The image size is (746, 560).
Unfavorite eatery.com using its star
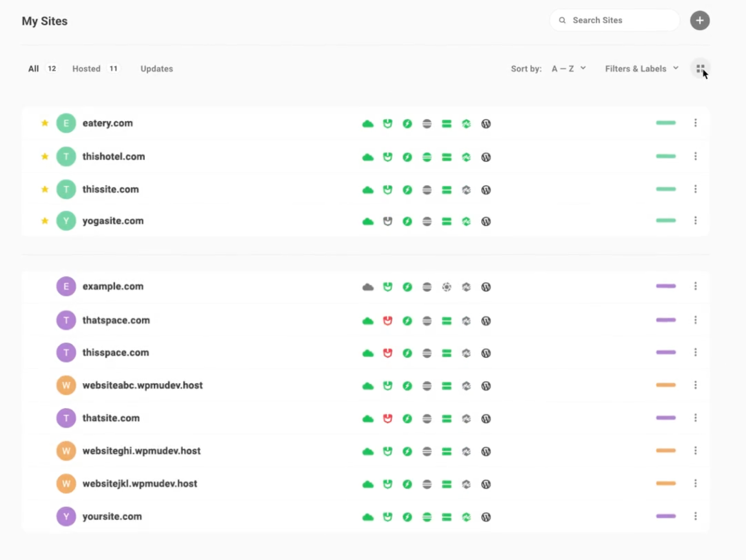pos(45,123)
